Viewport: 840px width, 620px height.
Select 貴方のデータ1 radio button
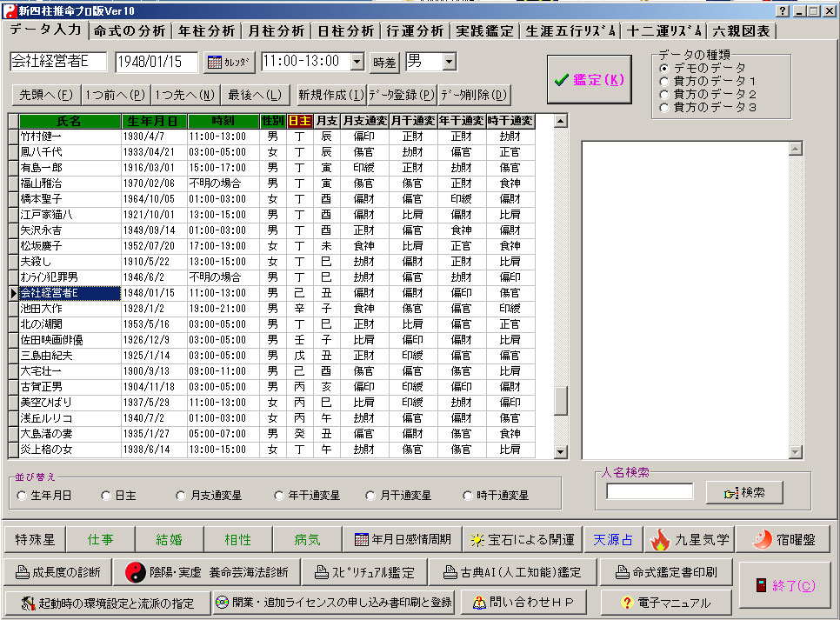(664, 82)
